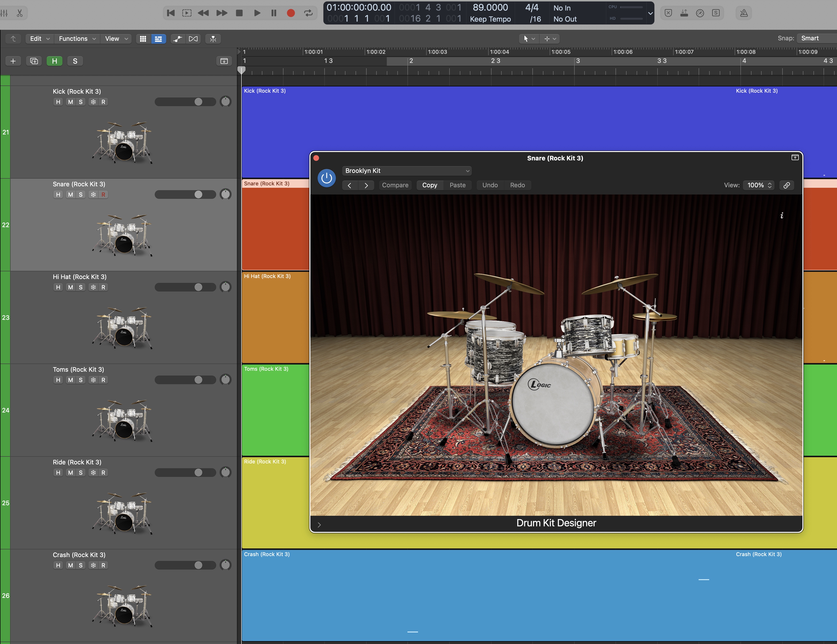837x644 pixels.
Task: Open the Brooklyn Kit preset dropdown
Action: click(406, 171)
